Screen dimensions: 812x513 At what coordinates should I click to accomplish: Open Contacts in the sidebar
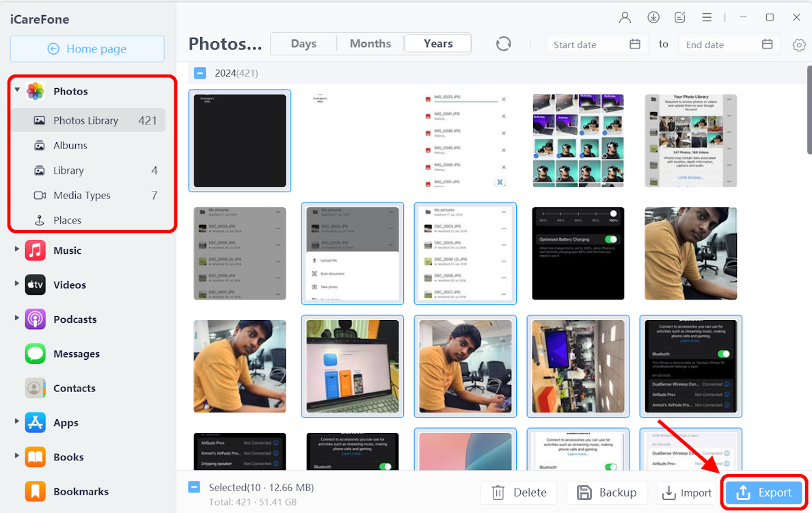[74, 388]
